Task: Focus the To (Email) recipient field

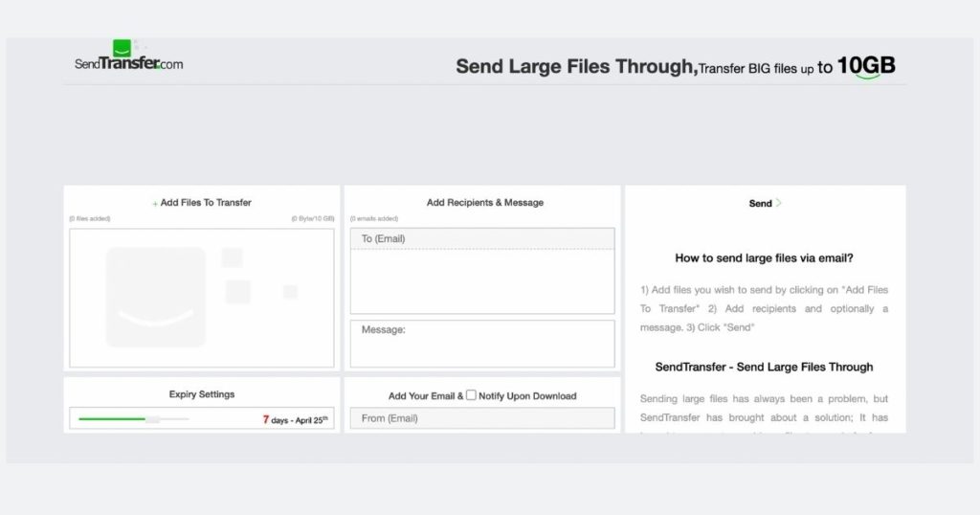Action: [482, 238]
